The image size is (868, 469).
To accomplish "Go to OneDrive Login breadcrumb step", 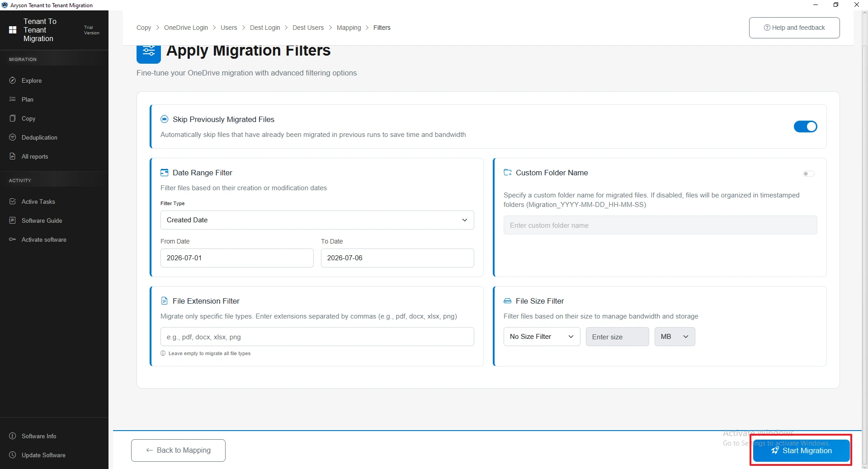I will tap(186, 28).
